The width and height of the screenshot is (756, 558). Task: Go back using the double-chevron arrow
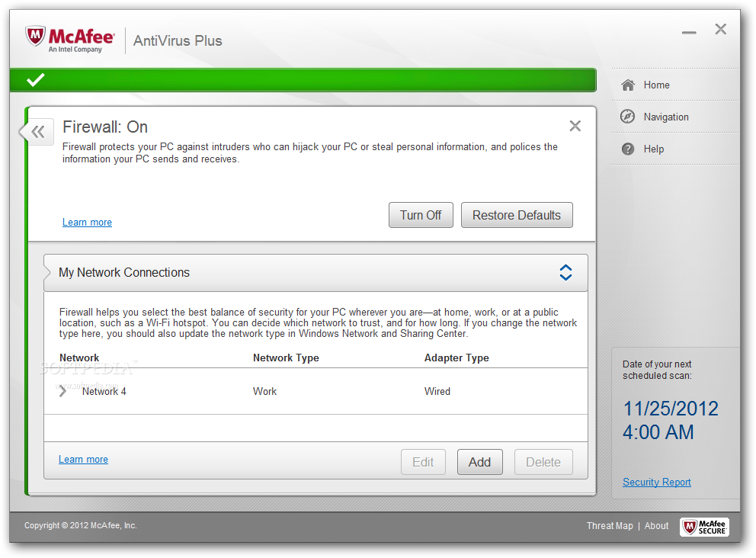click(x=37, y=132)
